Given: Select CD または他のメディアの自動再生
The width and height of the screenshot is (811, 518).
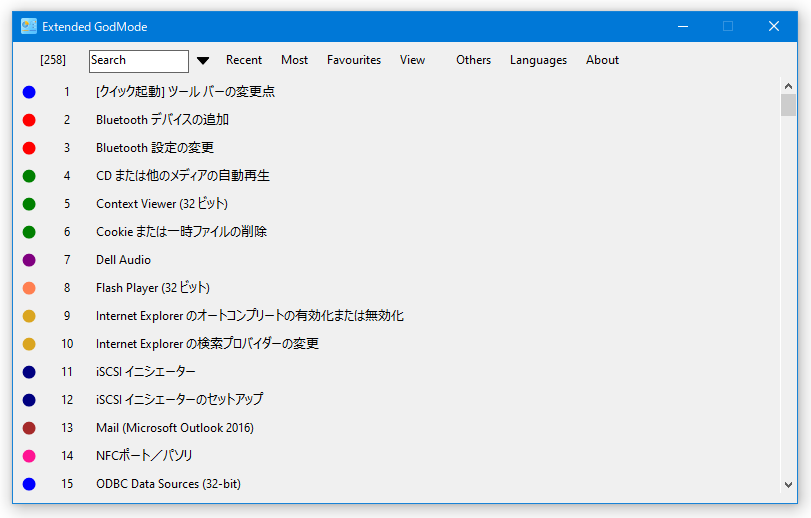Looking at the screenshot, I should [183, 176].
